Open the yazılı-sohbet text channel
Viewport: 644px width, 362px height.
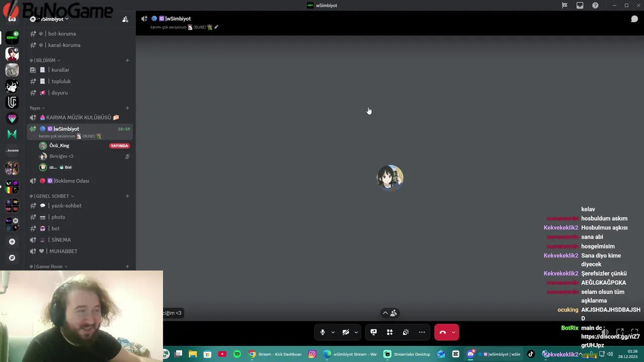coord(80,206)
